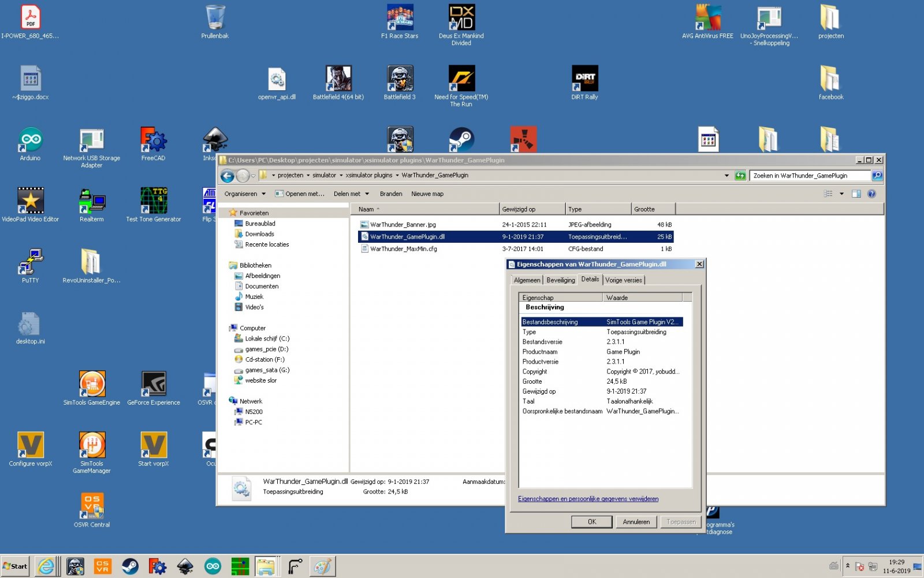Screen dimensions: 924x578
Task: Launch Battlefield 3 shortcut
Action: (400, 83)
